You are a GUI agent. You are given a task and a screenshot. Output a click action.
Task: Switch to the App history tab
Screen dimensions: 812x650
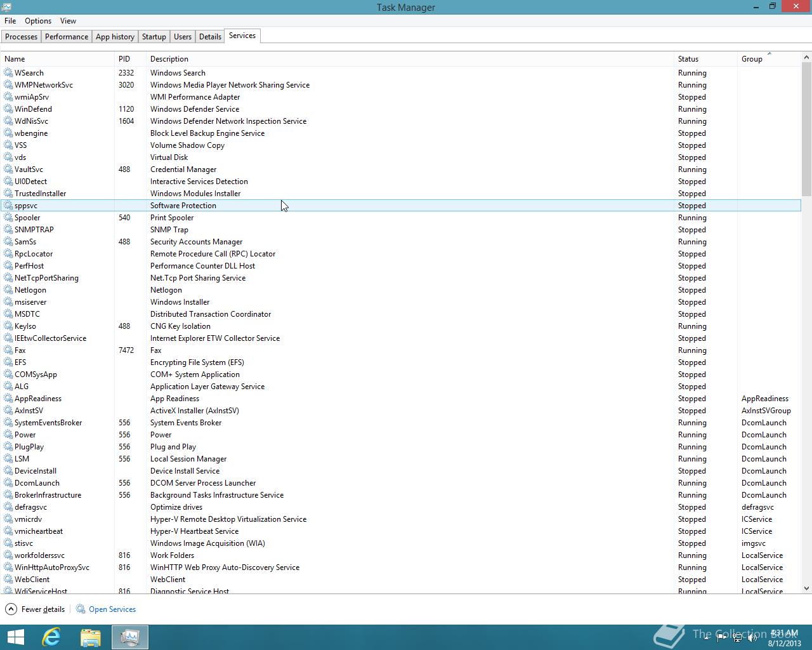pyautogui.click(x=115, y=37)
